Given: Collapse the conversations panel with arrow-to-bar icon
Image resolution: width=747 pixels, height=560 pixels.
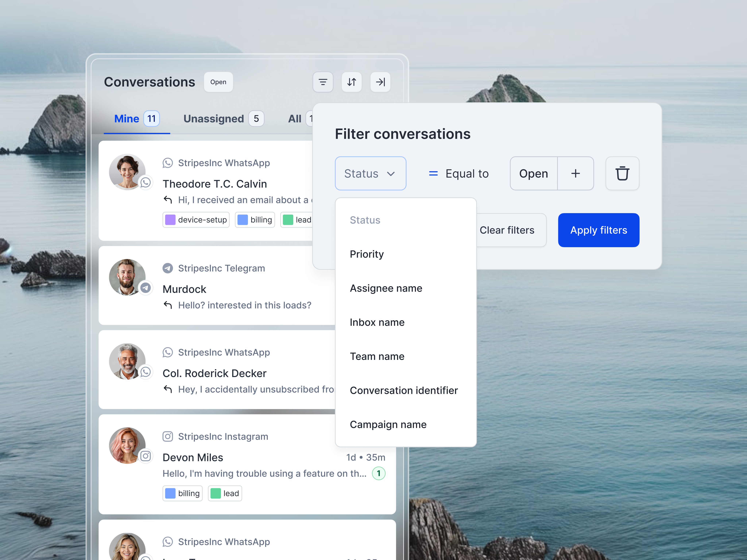Looking at the screenshot, I should point(380,82).
